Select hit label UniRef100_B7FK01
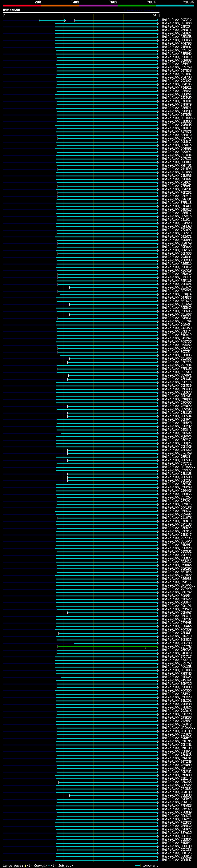This screenshot has height=868, width=197. tap(177, 101)
